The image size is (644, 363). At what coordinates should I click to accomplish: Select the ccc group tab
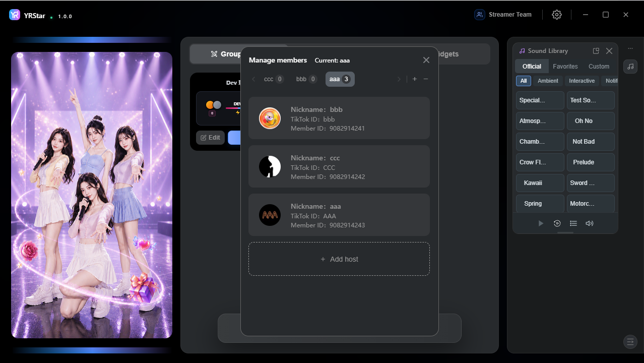(274, 79)
